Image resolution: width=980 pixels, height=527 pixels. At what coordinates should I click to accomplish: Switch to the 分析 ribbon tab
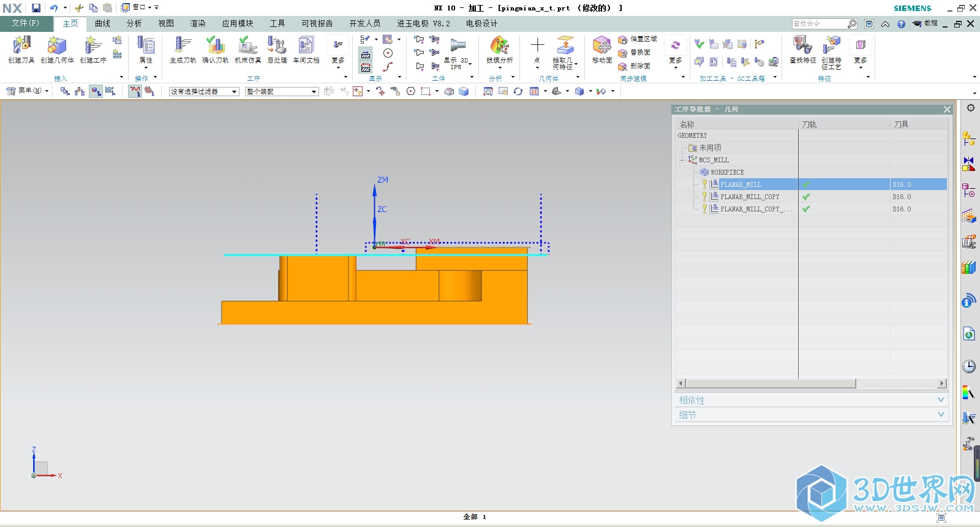[134, 23]
